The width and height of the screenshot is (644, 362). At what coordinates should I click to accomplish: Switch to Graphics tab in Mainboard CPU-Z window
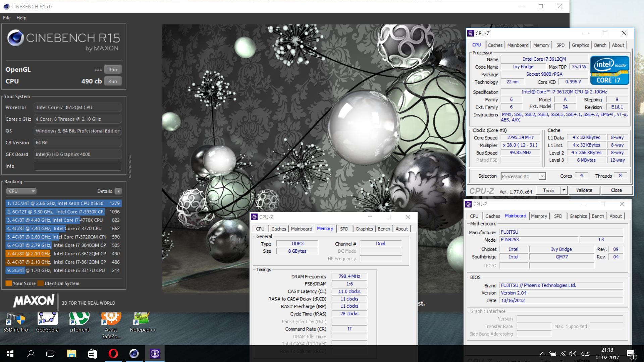pos(578,216)
